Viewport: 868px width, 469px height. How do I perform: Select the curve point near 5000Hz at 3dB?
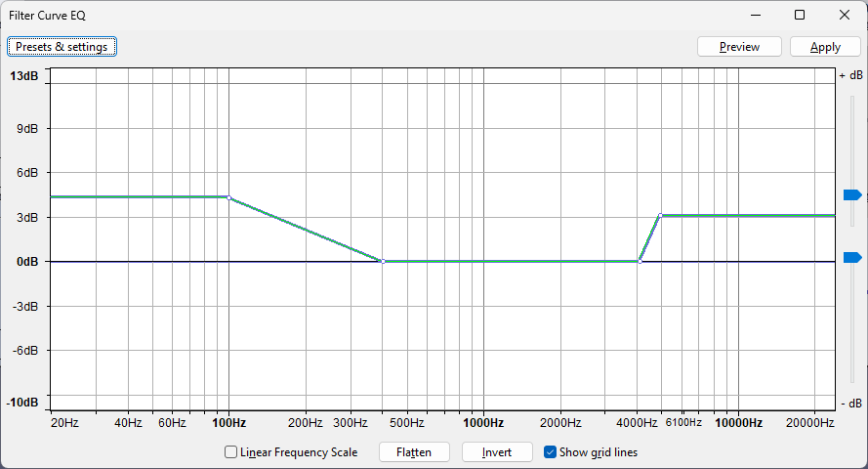point(660,215)
